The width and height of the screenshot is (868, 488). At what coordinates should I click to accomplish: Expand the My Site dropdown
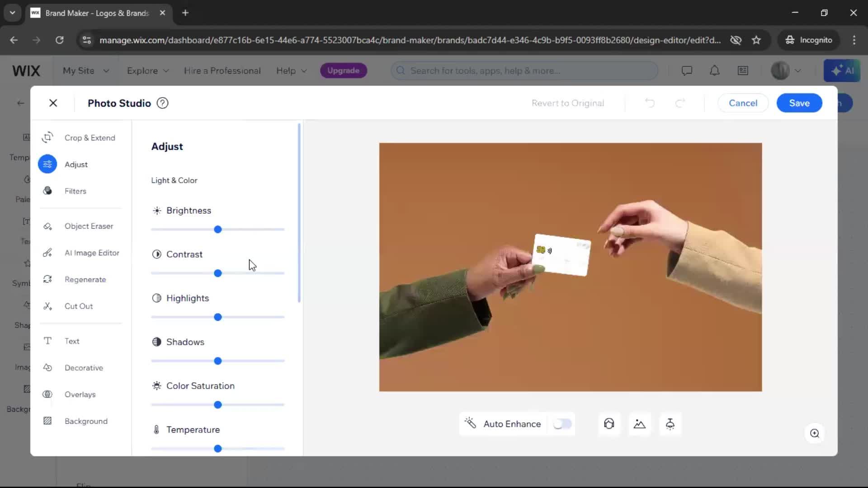(86, 70)
